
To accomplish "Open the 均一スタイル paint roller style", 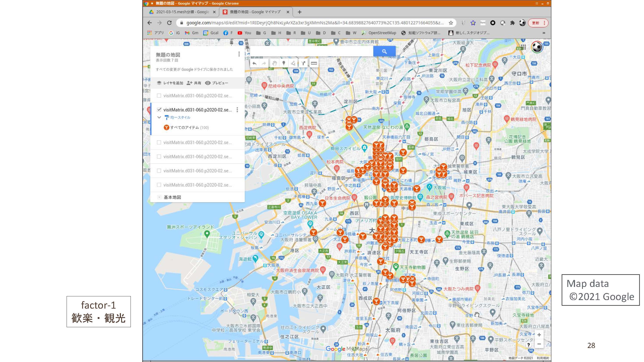I will point(167,117).
